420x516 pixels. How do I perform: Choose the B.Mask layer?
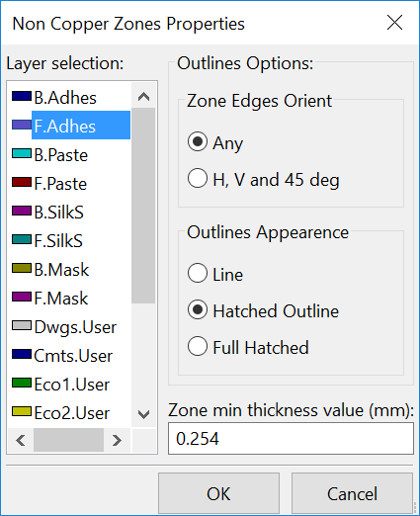(x=61, y=270)
